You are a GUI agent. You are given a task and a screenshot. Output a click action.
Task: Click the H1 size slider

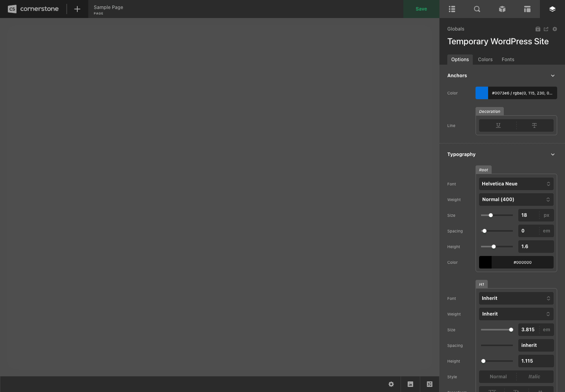[497, 330]
